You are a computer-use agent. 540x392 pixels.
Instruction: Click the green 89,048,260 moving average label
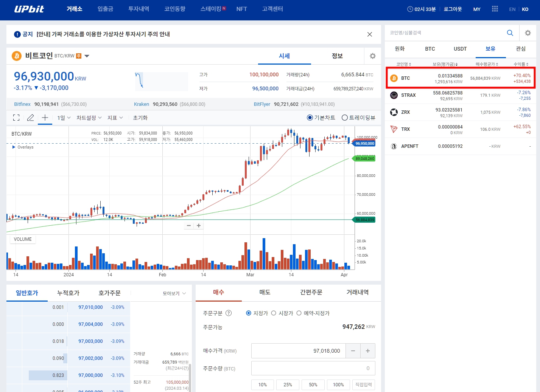(x=364, y=158)
